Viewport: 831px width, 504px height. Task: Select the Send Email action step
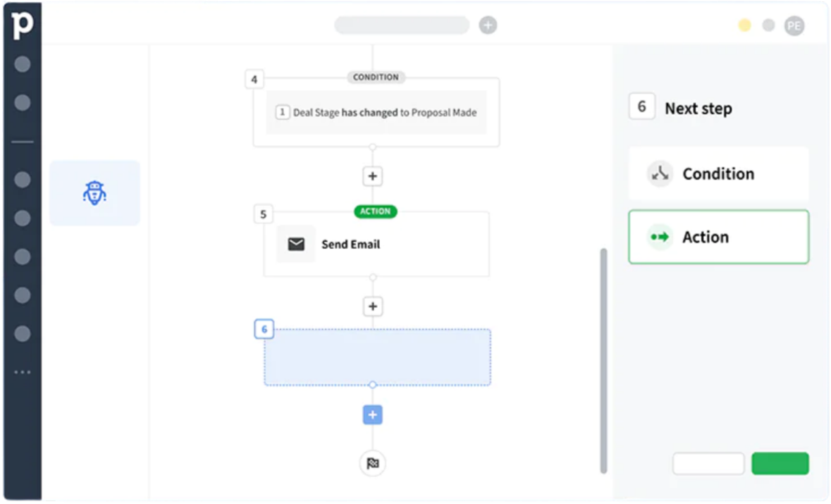pyautogui.click(x=376, y=244)
